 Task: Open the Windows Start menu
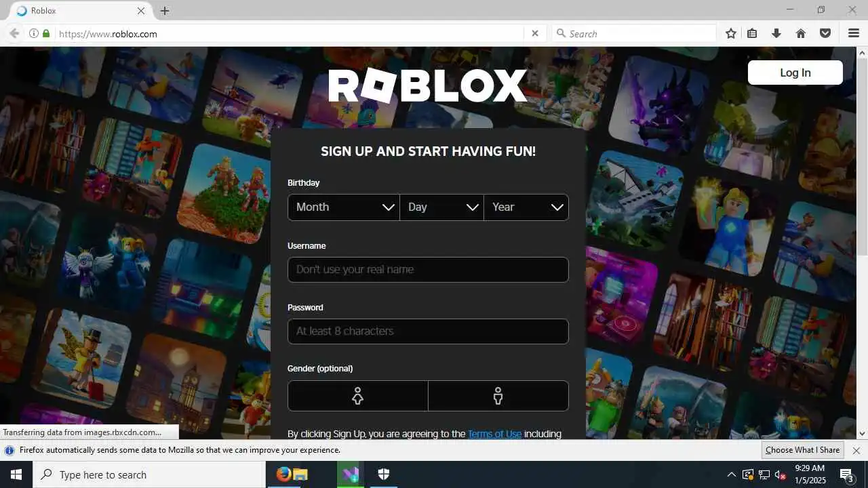pos(16,474)
